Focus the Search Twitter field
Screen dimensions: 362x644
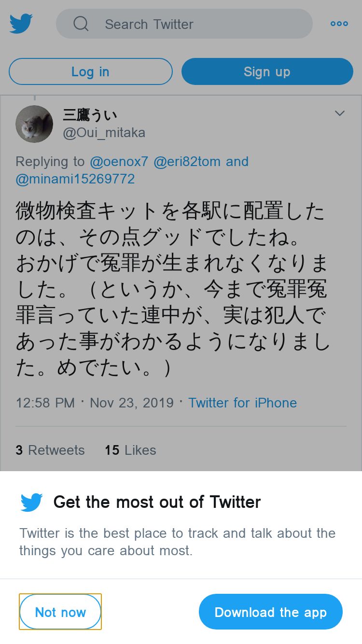pos(193,24)
